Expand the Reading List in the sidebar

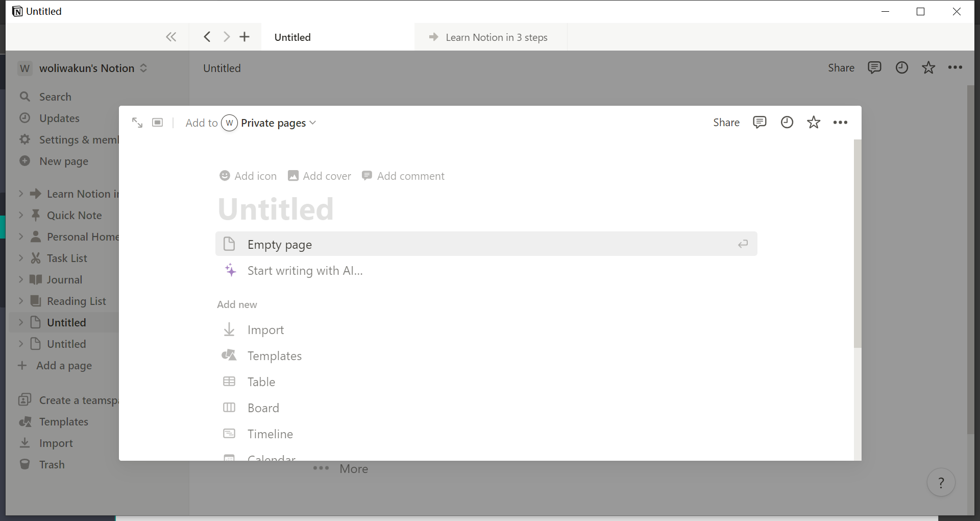pos(20,301)
